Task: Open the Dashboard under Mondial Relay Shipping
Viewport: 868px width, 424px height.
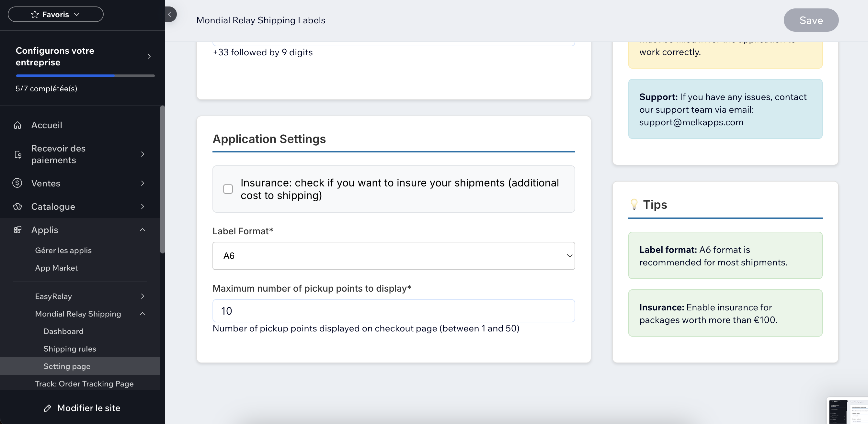Action: click(63, 331)
